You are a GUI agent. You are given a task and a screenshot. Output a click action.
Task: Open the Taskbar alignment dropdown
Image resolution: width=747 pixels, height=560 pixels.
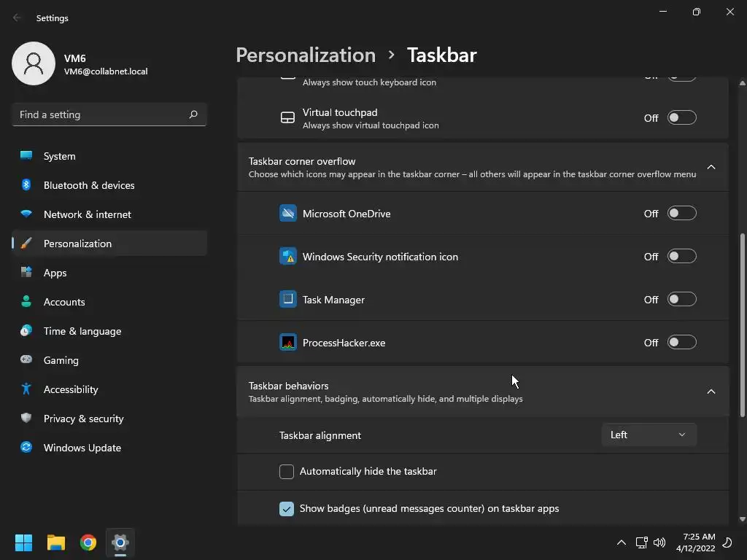point(649,435)
